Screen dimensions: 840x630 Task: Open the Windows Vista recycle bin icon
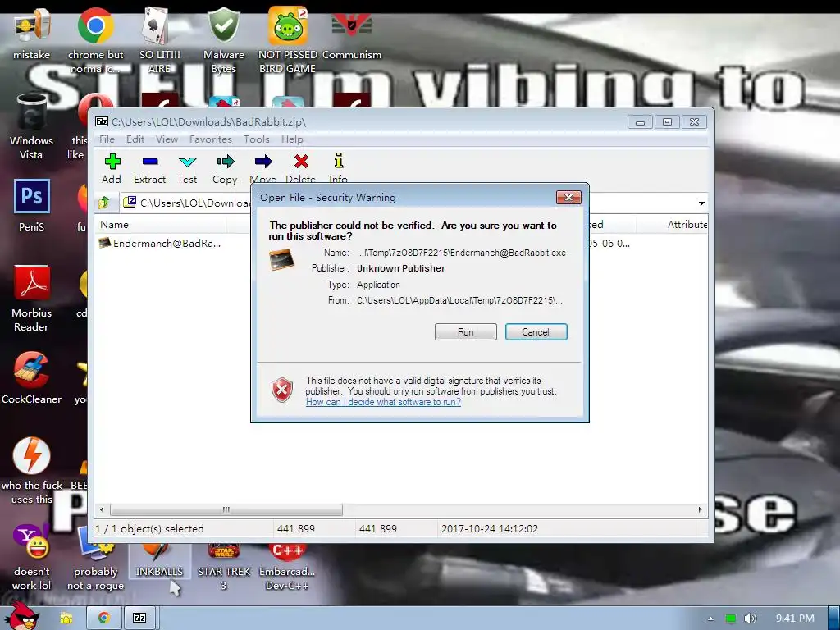pyautogui.click(x=32, y=126)
